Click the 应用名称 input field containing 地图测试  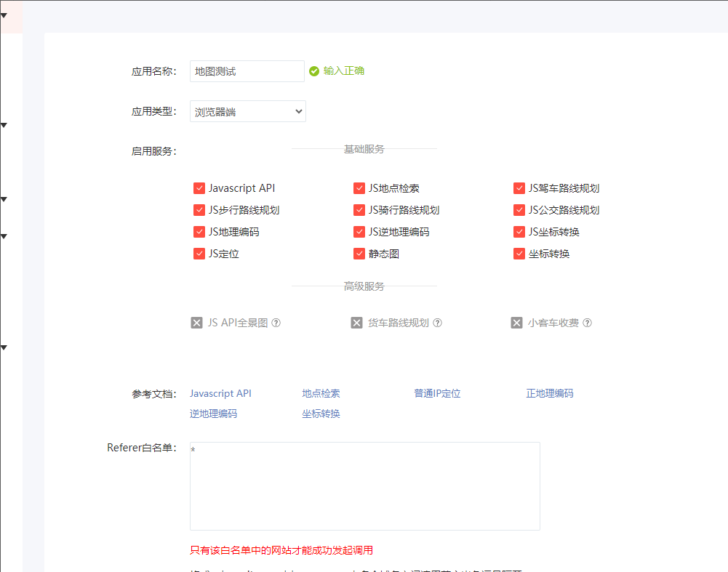(247, 71)
